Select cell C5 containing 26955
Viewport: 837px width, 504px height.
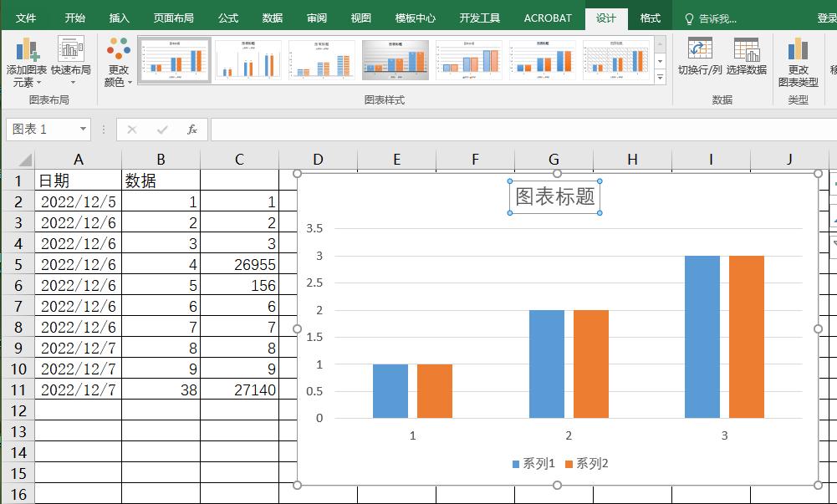[x=239, y=264]
